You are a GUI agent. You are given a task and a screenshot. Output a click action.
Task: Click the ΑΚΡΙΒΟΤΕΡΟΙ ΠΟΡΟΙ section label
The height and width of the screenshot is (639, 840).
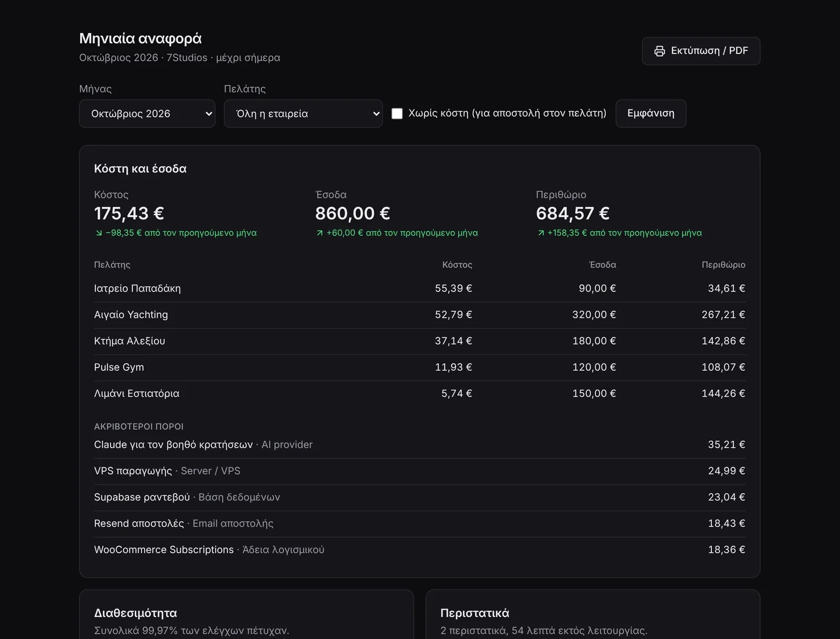[139, 427]
